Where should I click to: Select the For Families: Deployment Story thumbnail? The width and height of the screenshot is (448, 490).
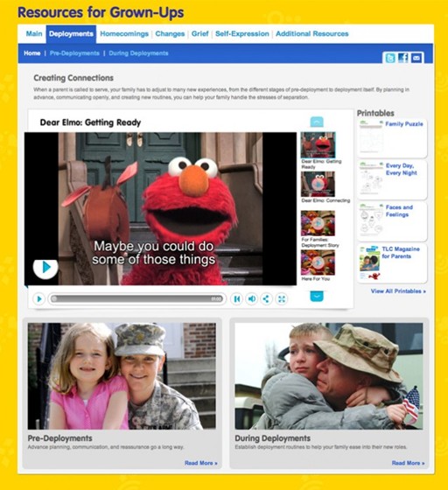tap(318, 223)
